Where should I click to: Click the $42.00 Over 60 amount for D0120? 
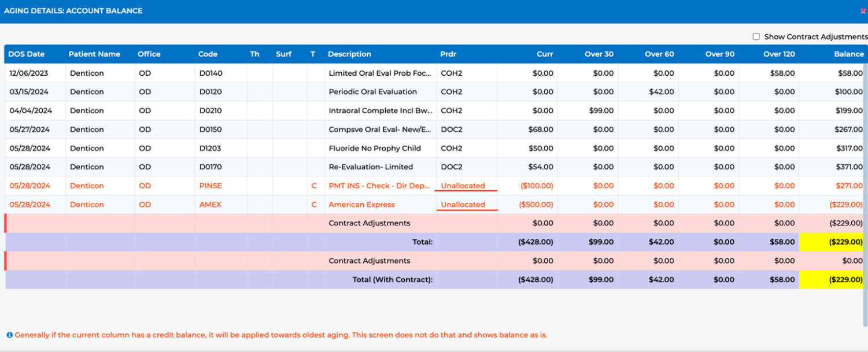(662, 92)
